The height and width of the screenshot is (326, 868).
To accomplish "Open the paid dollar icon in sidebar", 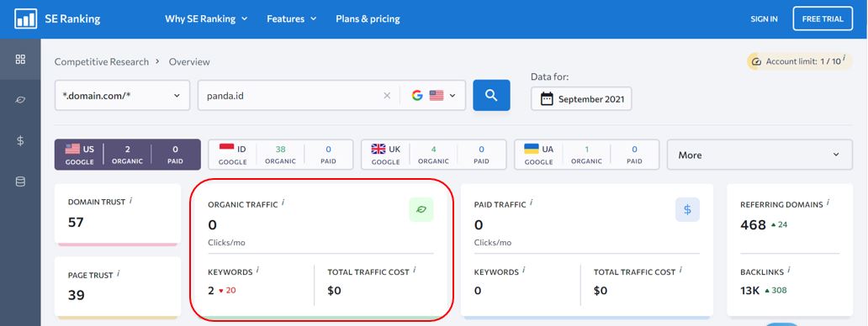I will [20, 140].
